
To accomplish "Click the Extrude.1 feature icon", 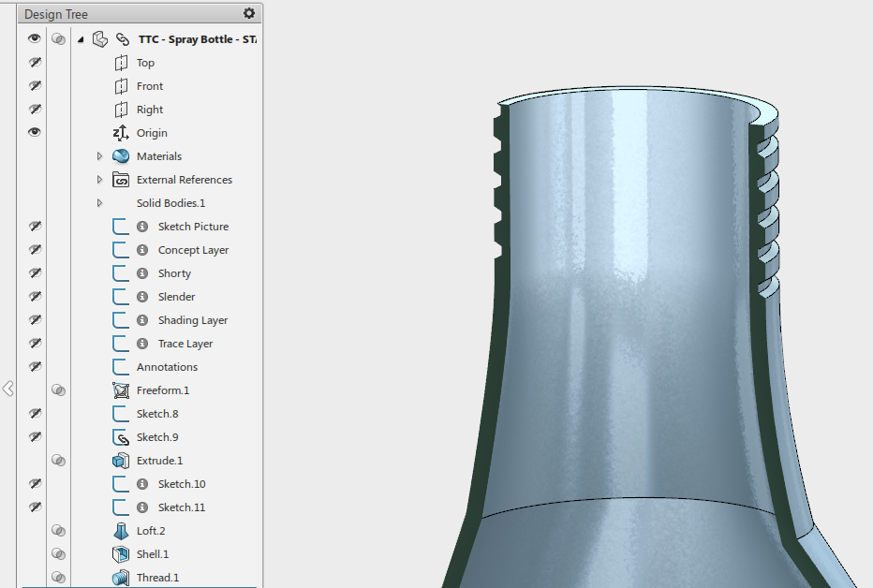I will pos(120,461).
